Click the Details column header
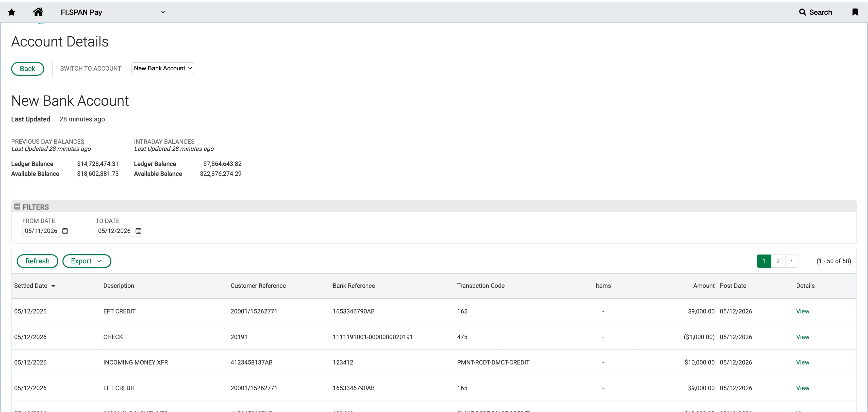 point(805,286)
